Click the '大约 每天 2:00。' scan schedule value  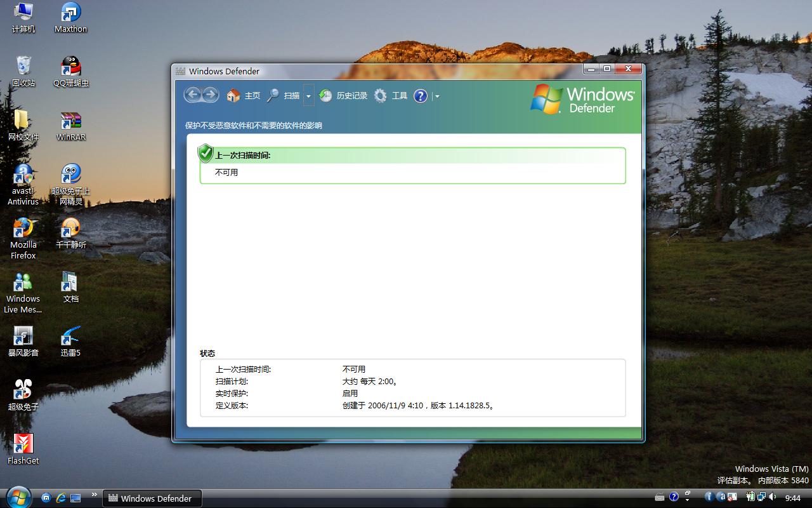point(370,382)
